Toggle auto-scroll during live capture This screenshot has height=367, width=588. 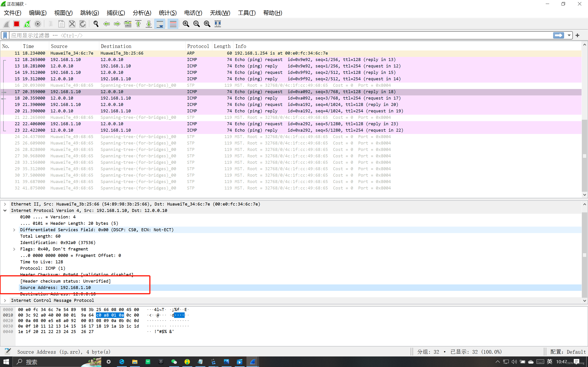(x=160, y=24)
